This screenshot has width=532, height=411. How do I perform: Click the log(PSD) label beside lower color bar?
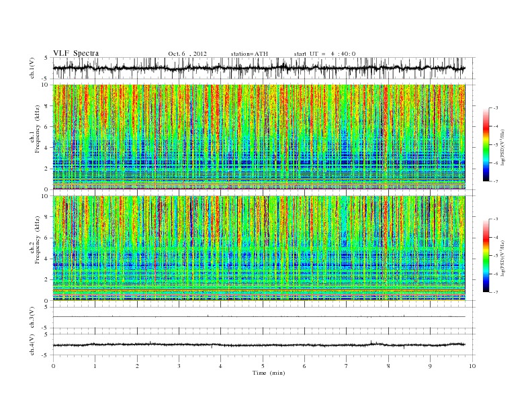coord(503,257)
